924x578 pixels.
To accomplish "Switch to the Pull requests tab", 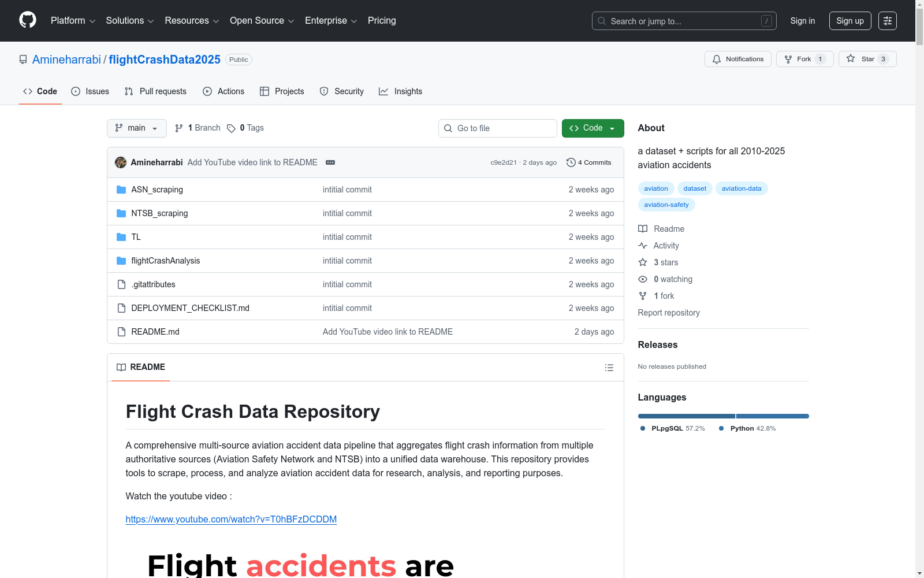I will point(155,91).
